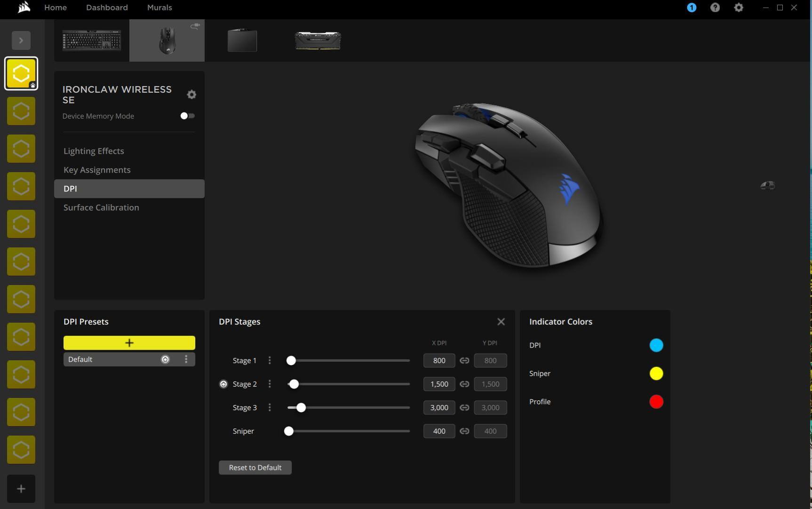Open the Lighting Effects section
The height and width of the screenshot is (509, 812).
coord(94,151)
